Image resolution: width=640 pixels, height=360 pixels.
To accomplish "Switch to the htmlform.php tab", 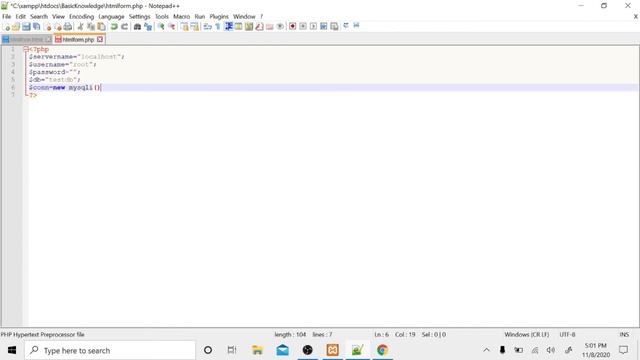I will [x=78, y=40].
